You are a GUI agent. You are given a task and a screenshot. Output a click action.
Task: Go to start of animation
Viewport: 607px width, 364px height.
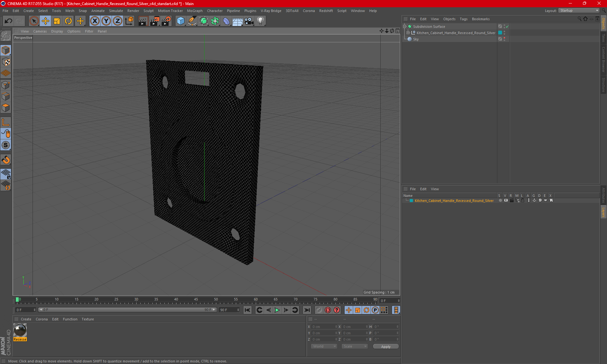pyautogui.click(x=248, y=310)
